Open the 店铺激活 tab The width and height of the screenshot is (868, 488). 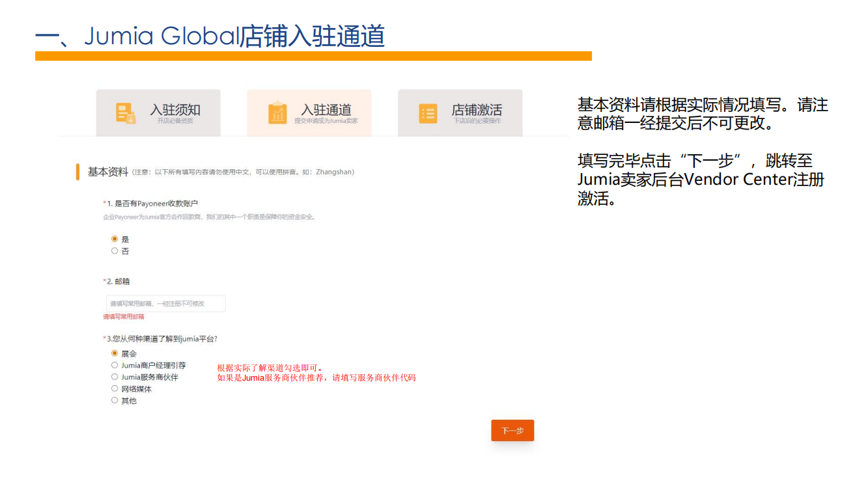460,113
